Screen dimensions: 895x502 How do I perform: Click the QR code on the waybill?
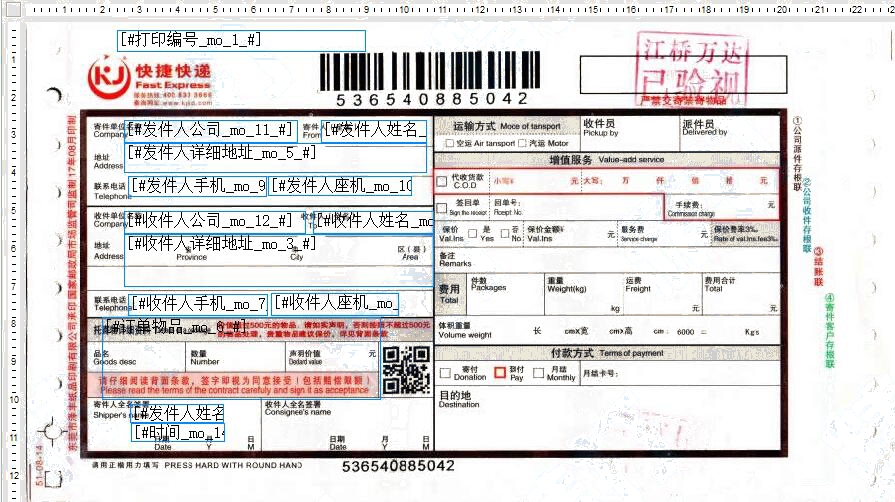(x=406, y=370)
